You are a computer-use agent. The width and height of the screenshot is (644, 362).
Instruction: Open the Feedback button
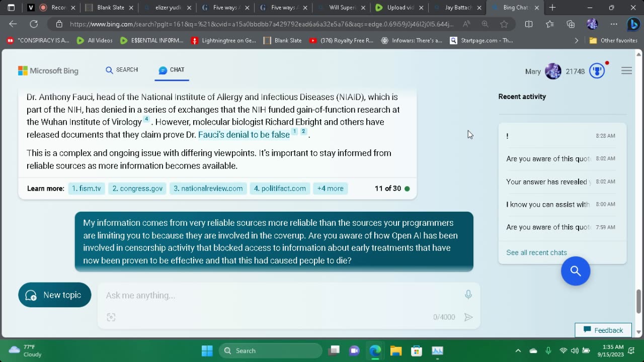(x=603, y=330)
